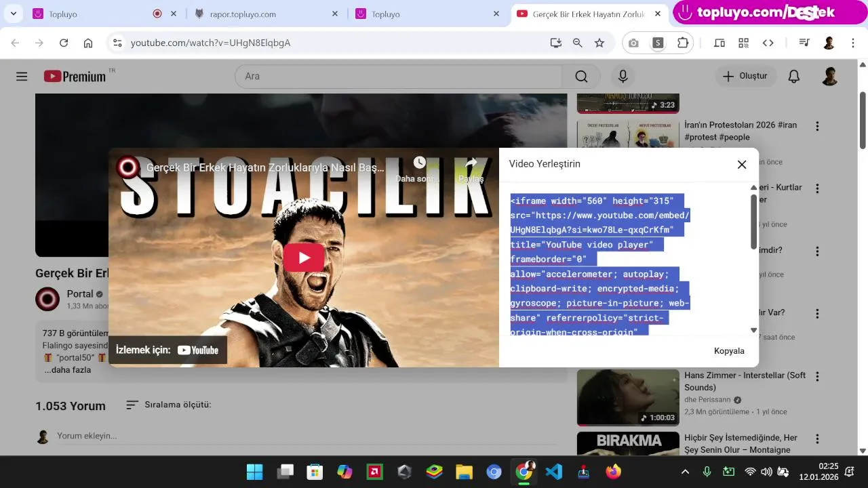Viewport: 868px width, 488px height.
Task: Play the embedded video preview
Action: pyautogui.click(x=304, y=258)
